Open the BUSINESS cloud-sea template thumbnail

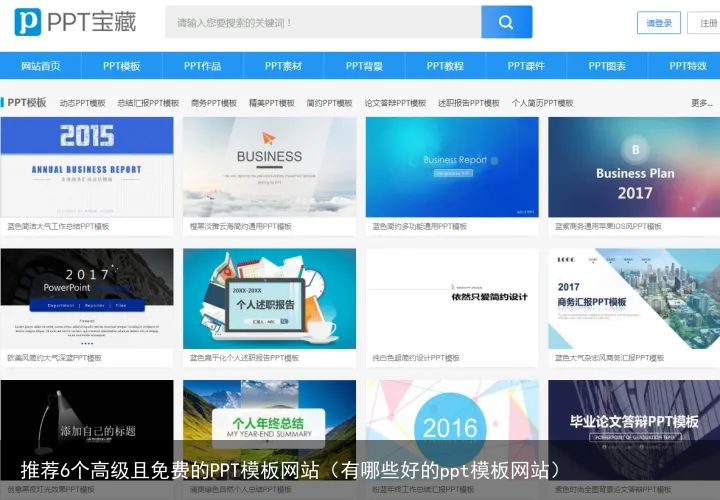270,167
